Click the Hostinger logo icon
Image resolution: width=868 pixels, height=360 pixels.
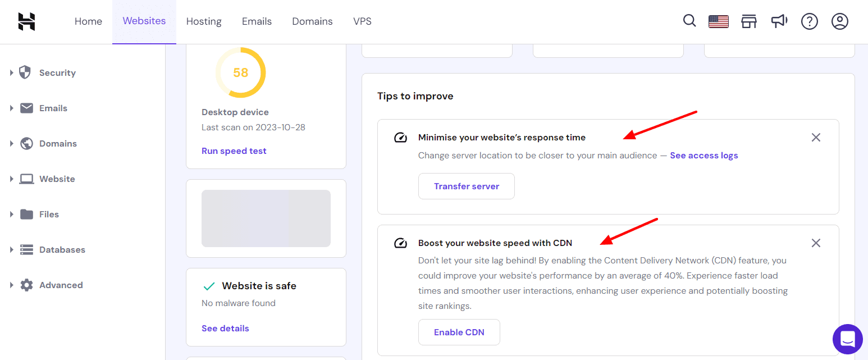pos(26,21)
